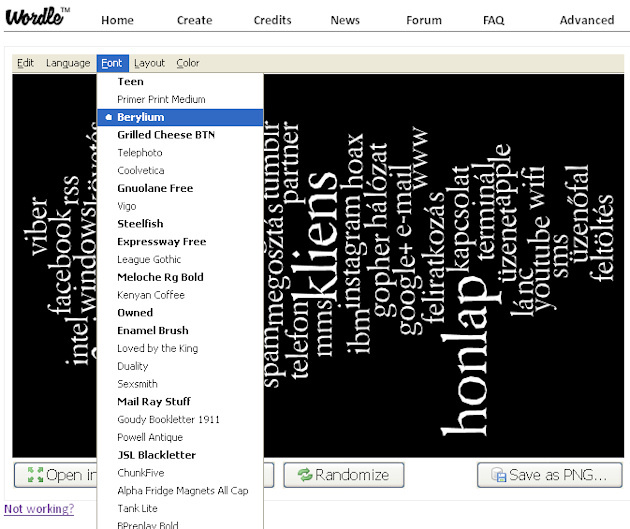This screenshot has height=529, width=630.
Task: Pick the Owned font
Action: pos(180,313)
